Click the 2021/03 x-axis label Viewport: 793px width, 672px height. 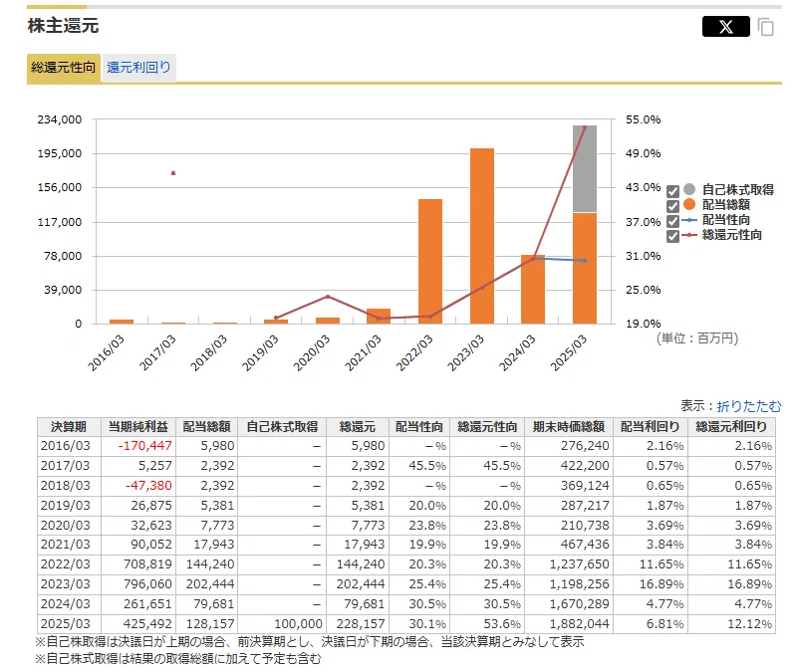click(363, 353)
